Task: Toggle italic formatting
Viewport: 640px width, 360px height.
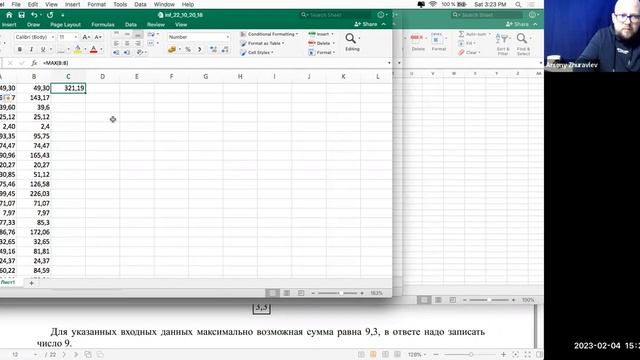Action: [x=31, y=50]
